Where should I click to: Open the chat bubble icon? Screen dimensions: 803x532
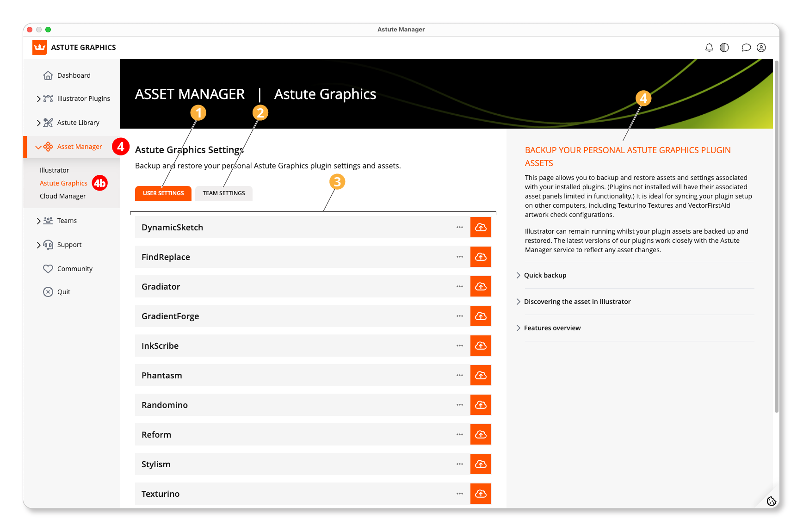746,48
